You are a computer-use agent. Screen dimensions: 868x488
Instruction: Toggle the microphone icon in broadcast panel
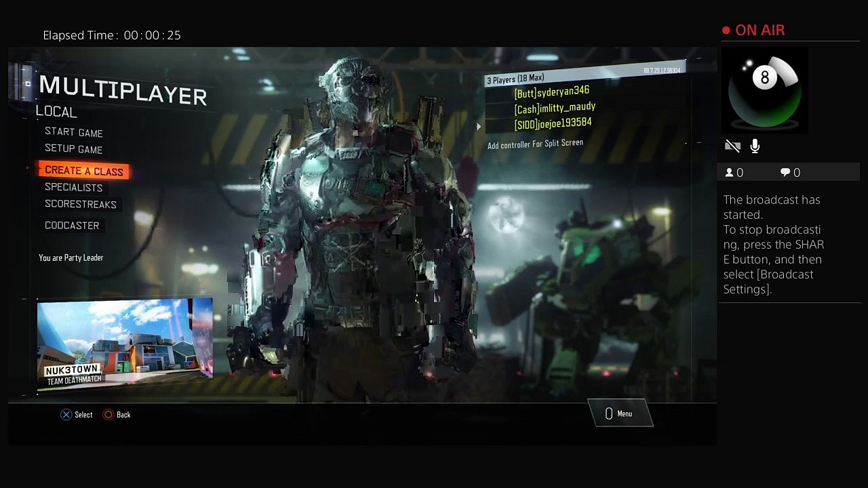click(755, 146)
